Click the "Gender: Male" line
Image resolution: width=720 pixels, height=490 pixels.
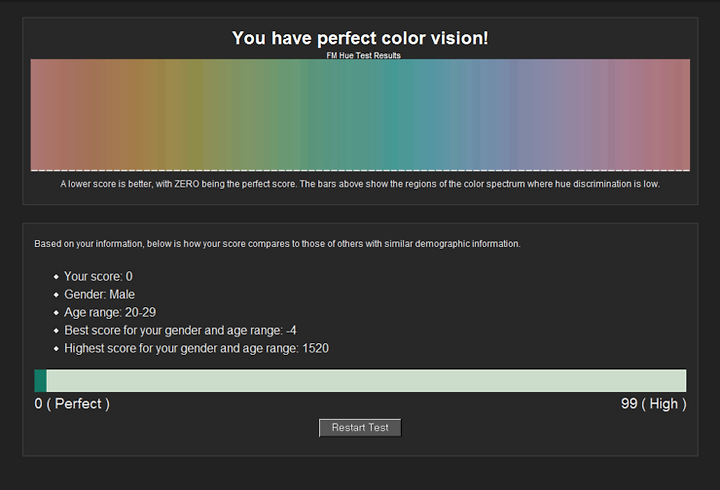[100, 294]
